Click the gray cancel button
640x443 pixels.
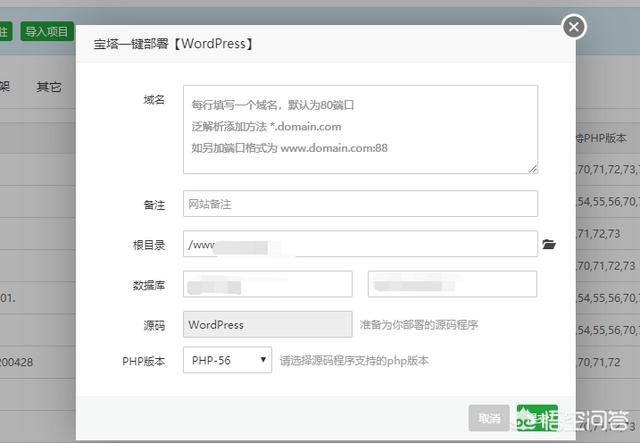(489, 418)
